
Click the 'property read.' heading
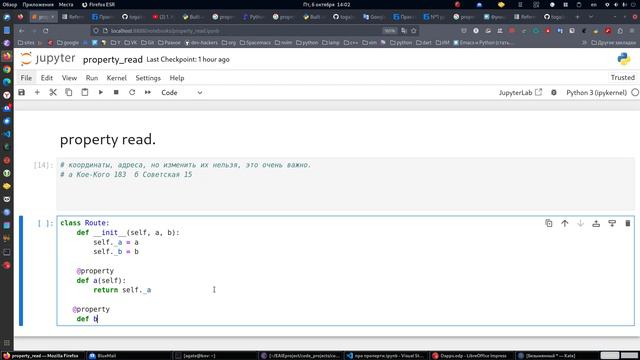pos(108,140)
